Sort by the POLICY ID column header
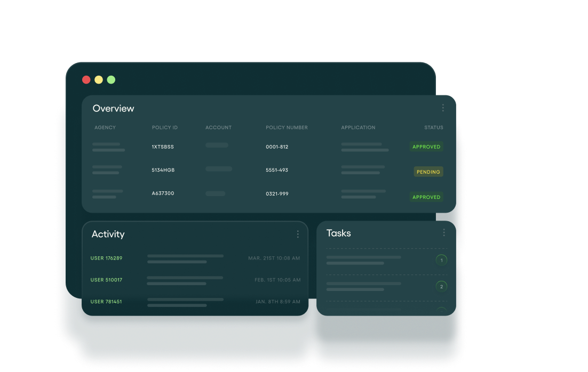Image resolution: width=588 pixels, height=372 pixels. (x=165, y=127)
